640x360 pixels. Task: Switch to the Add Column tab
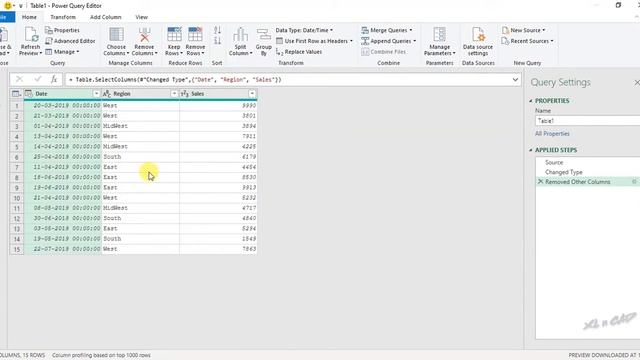point(106,17)
